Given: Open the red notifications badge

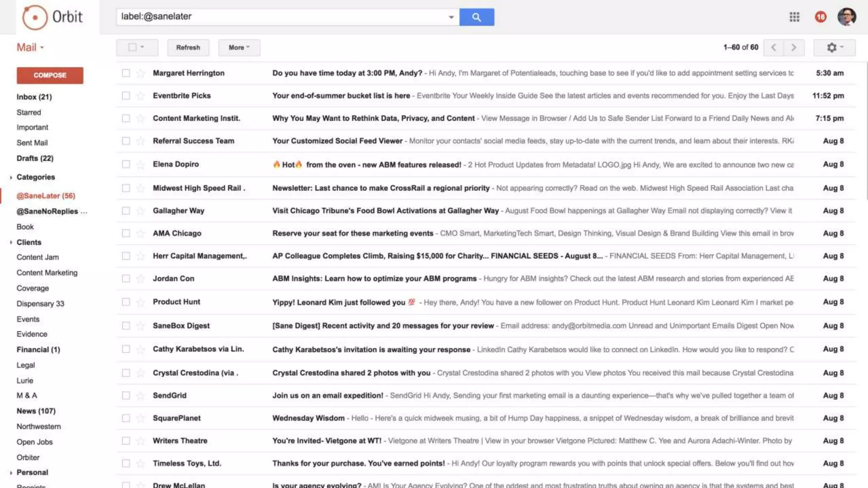Looking at the screenshot, I should [821, 17].
